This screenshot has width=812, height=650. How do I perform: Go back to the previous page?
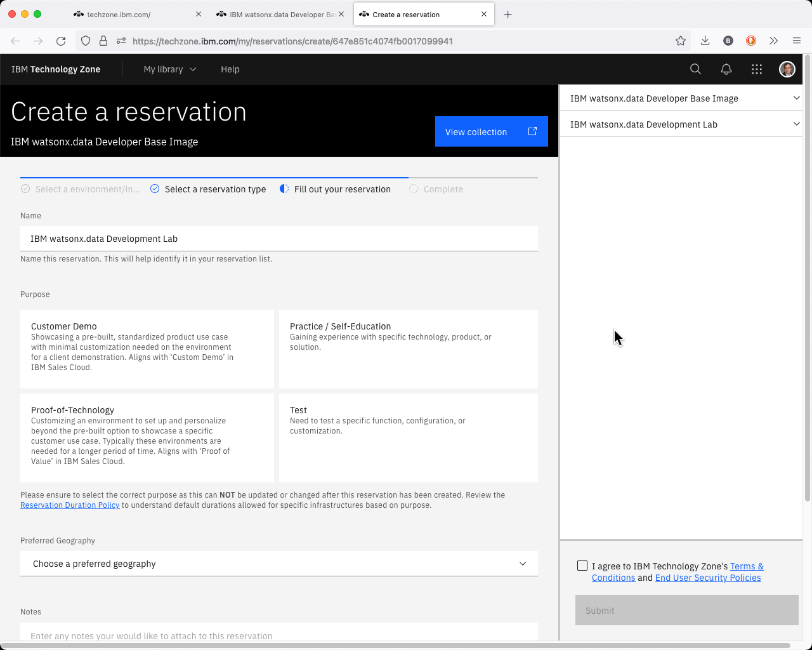click(x=16, y=41)
